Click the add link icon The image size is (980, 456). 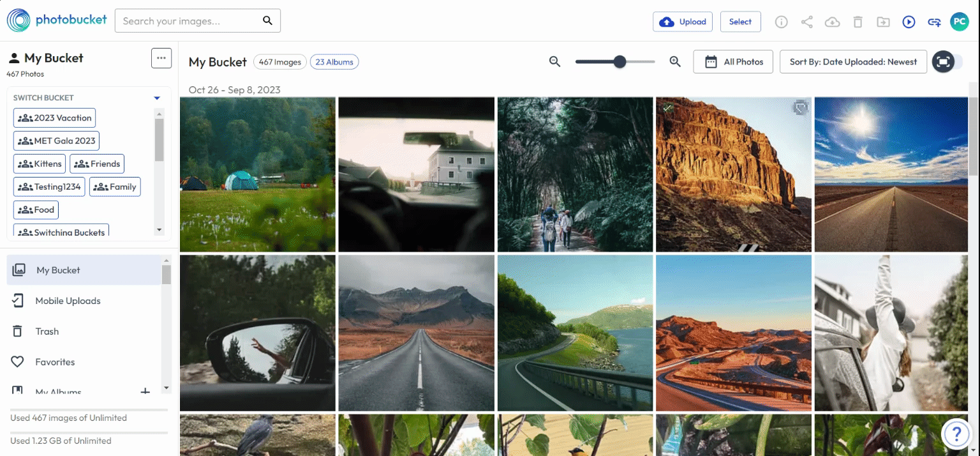pyautogui.click(x=935, y=22)
